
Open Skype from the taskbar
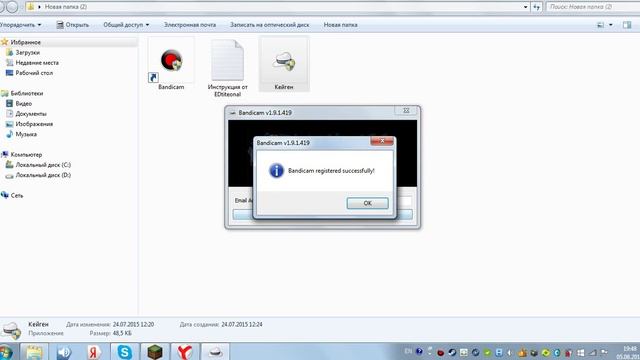(124, 352)
